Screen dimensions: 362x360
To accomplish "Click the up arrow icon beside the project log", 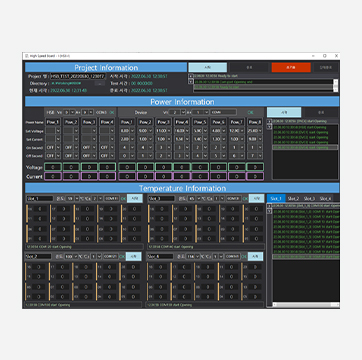I will [x=191, y=76].
